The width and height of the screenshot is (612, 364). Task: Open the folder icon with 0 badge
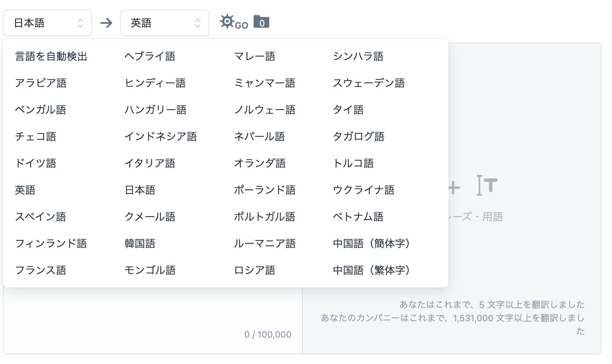pos(261,22)
